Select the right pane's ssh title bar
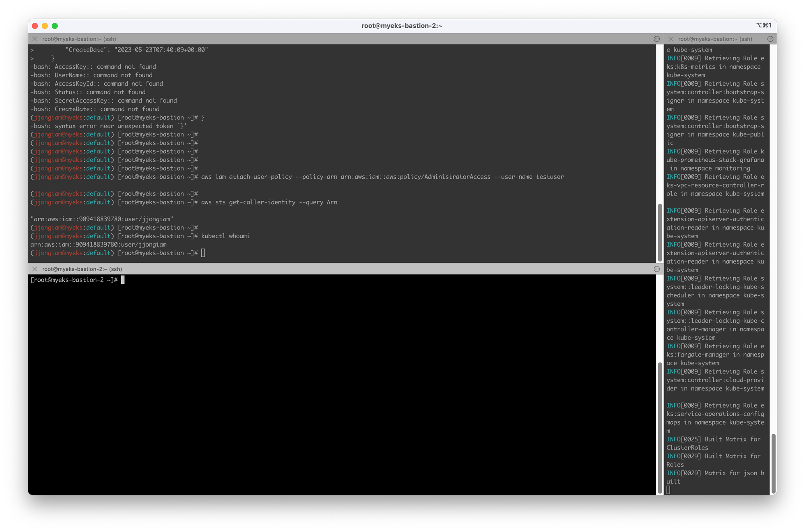Image resolution: width=805 pixels, height=532 pixels. pos(715,39)
